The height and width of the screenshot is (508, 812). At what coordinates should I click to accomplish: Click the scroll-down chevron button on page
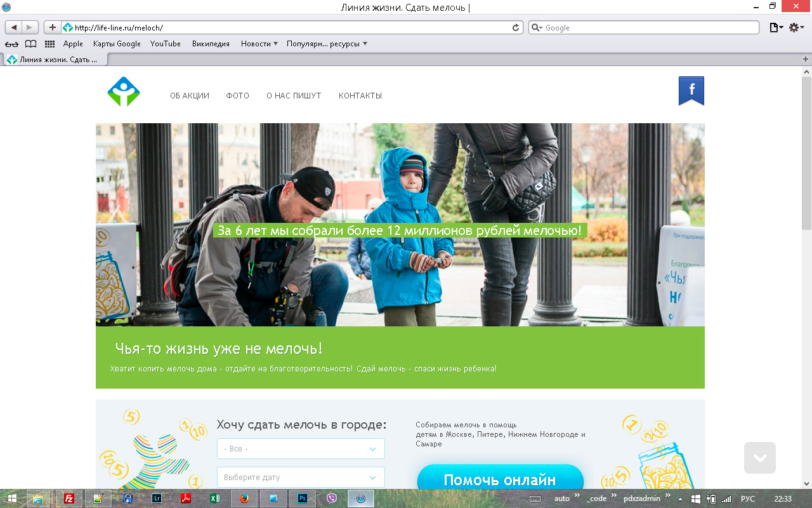[760, 458]
